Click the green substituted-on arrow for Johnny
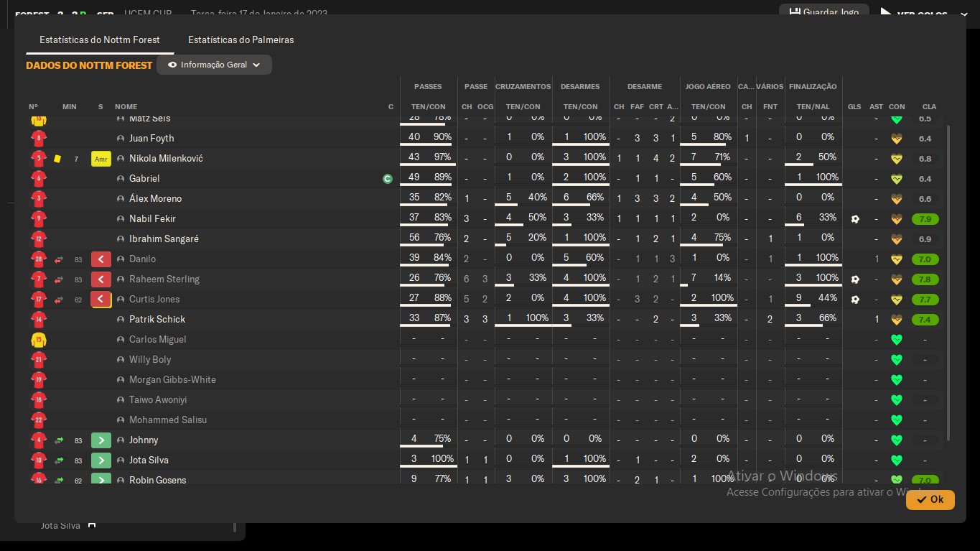This screenshot has height=551, width=980. tap(101, 440)
